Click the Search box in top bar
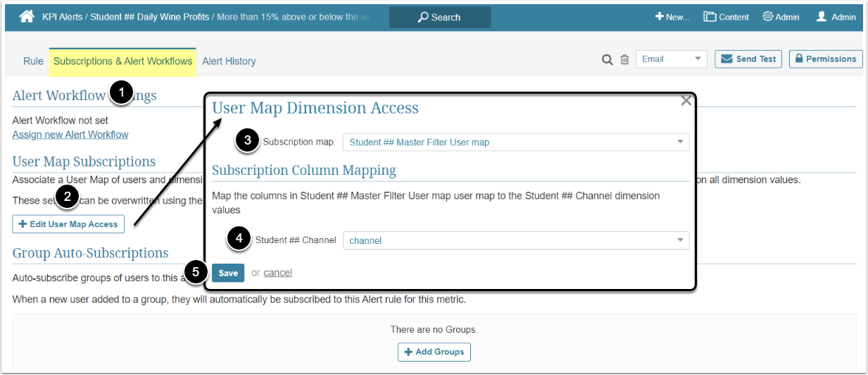This screenshot has width=868, height=375. pos(440,17)
